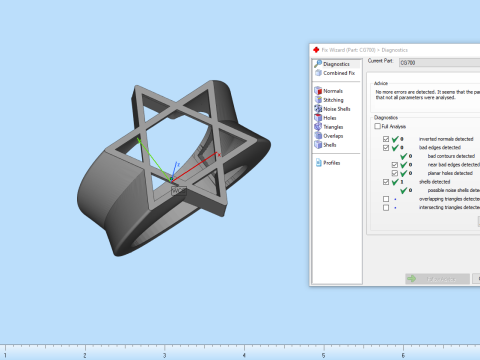Select the Stitching fix step
This screenshot has width=480, height=360.
329,100
